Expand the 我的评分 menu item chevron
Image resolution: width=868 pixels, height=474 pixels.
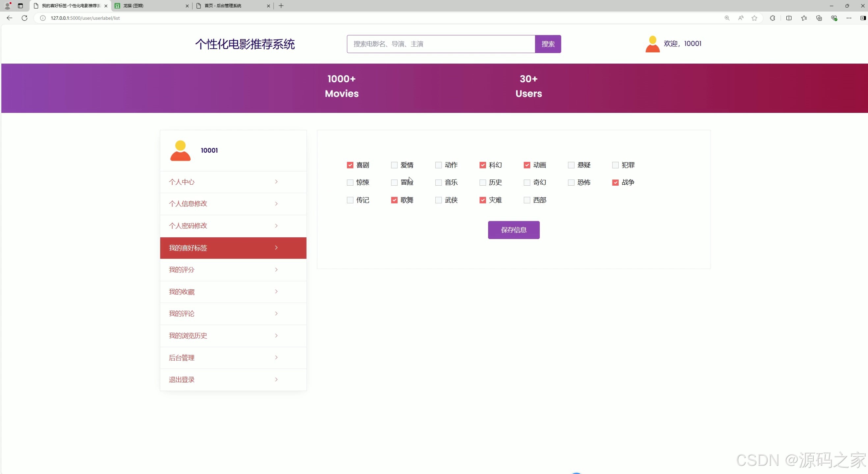(276, 270)
